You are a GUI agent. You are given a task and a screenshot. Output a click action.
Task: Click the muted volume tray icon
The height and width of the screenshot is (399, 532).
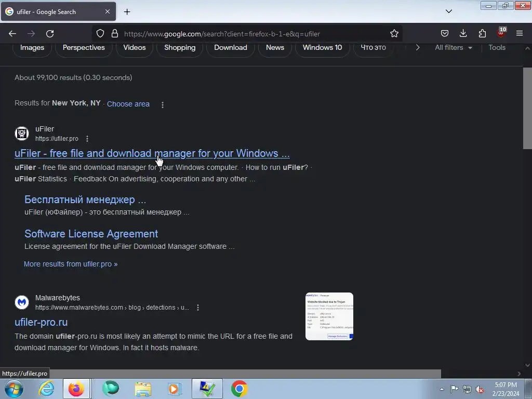[x=480, y=389]
